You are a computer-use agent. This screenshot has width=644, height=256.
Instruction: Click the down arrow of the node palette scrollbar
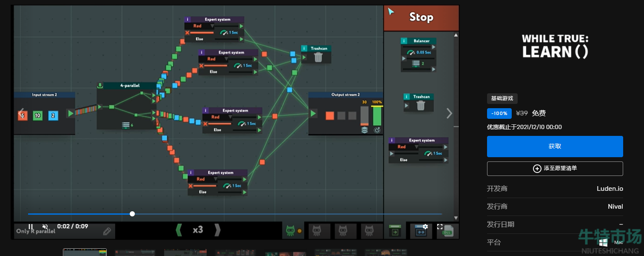point(456,218)
